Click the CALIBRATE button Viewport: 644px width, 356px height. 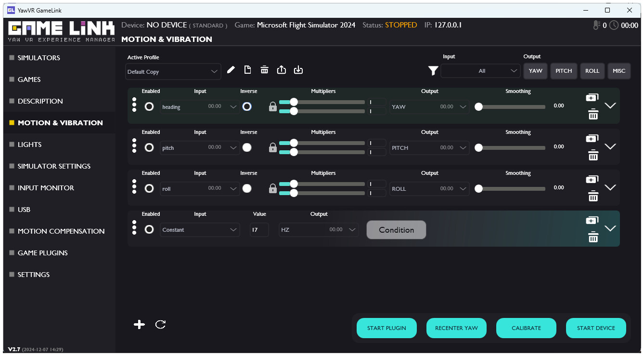[526, 328]
